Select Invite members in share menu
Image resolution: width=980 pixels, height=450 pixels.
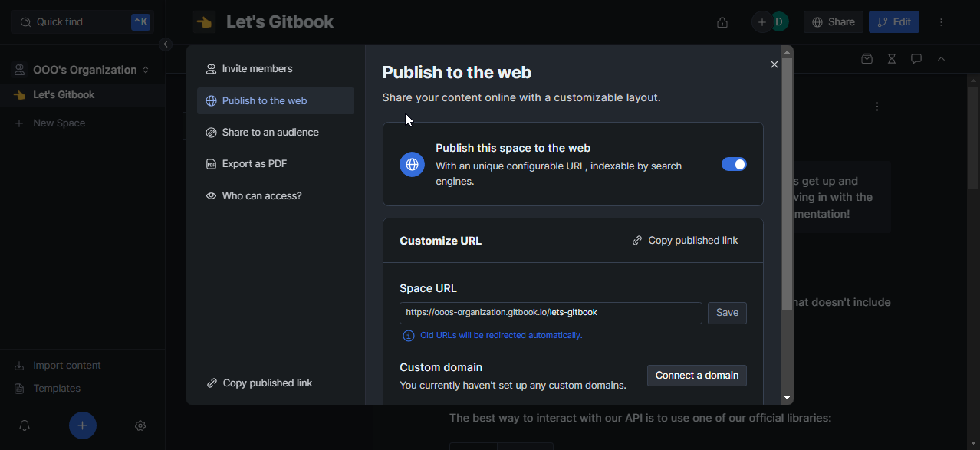click(x=257, y=69)
